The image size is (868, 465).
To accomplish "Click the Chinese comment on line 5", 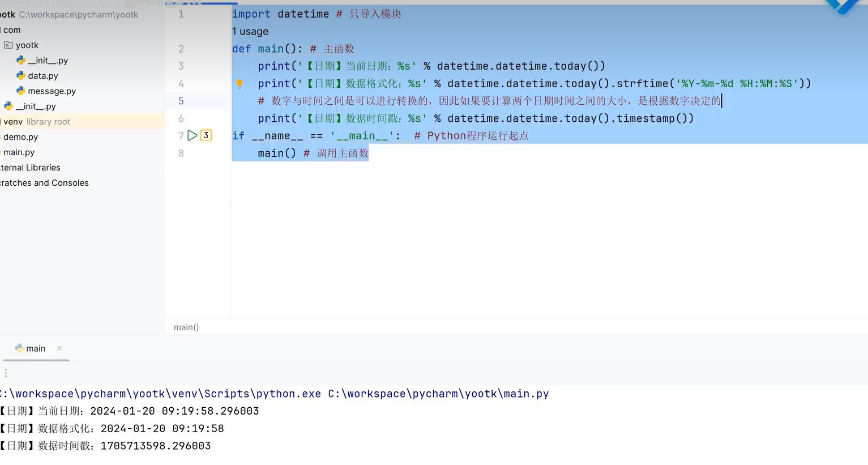I will tap(490, 101).
